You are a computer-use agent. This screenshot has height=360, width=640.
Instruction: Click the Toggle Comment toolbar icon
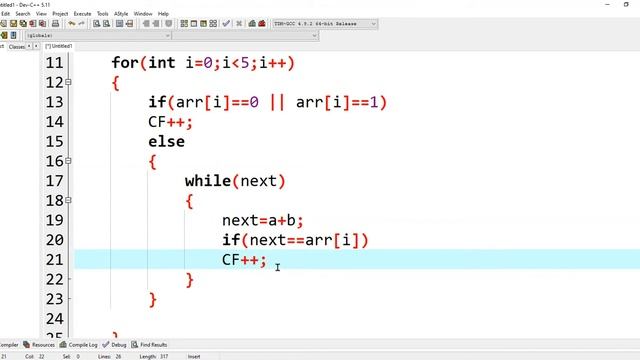pos(168,24)
